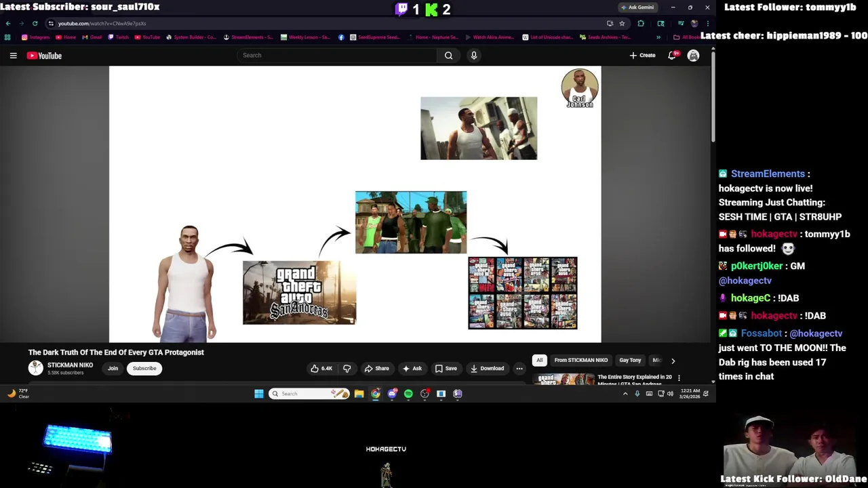Open The Entire Story Explained thumbnail

tap(564, 380)
